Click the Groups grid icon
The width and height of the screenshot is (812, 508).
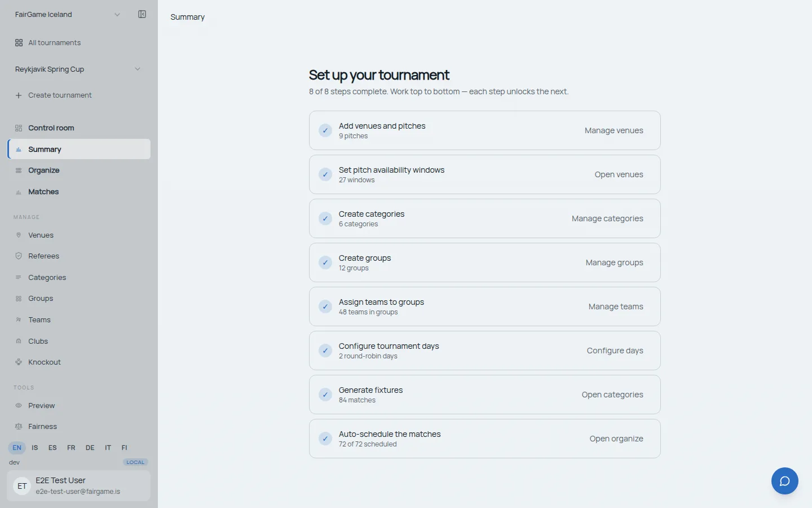point(19,299)
